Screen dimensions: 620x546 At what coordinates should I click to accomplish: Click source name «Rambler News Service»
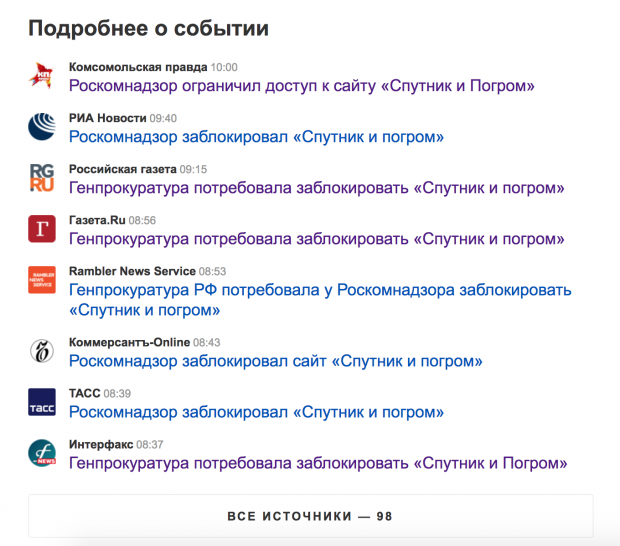pos(132,271)
